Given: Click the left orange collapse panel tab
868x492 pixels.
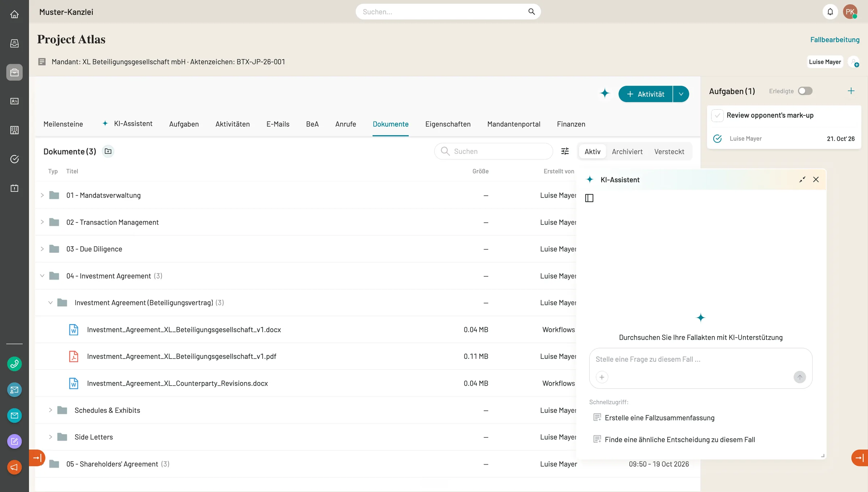Looking at the screenshot, I should (37, 458).
